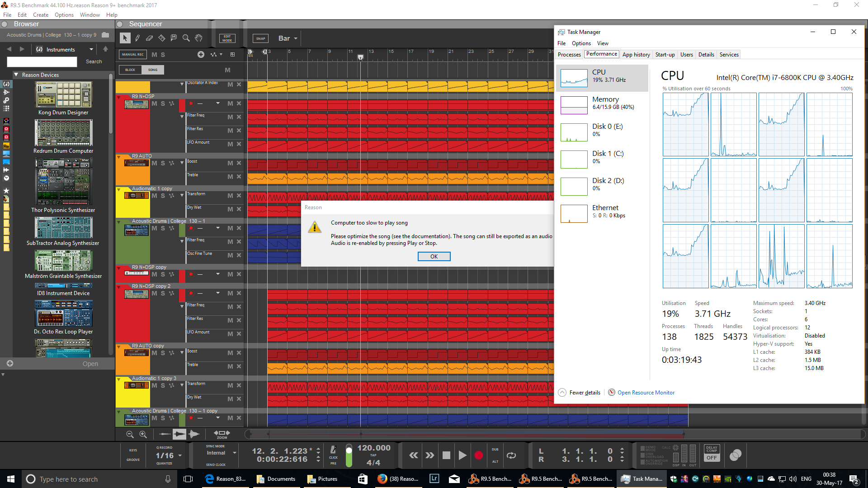Open the Snap value Bar dropdown

click(x=288, y=38)
